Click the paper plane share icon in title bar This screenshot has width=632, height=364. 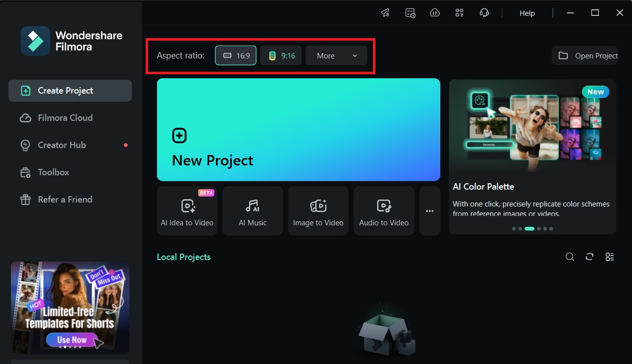[385, 13]
